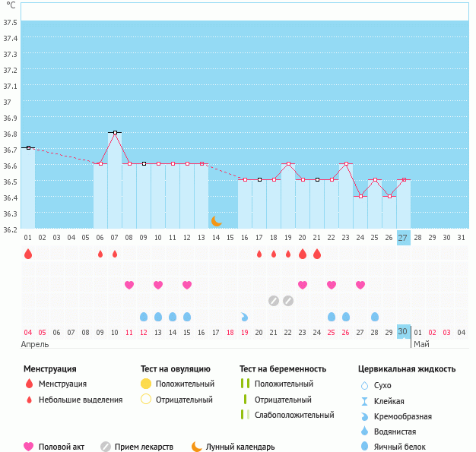Screen dimensions: 476x452
Task: Click the watery fluid drop under day 16
Action: pyautogui.click(x=245, y=316)
